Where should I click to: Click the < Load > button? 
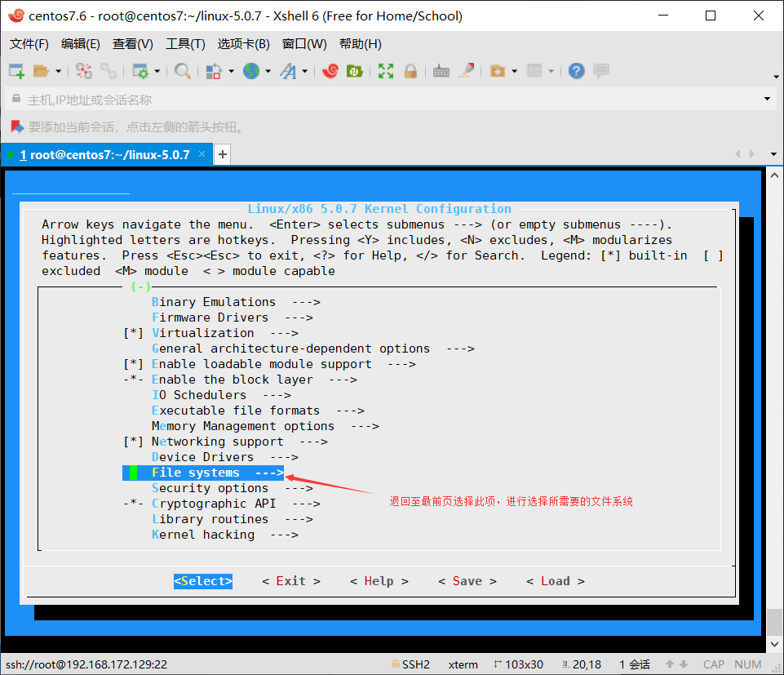coord(555,581)
